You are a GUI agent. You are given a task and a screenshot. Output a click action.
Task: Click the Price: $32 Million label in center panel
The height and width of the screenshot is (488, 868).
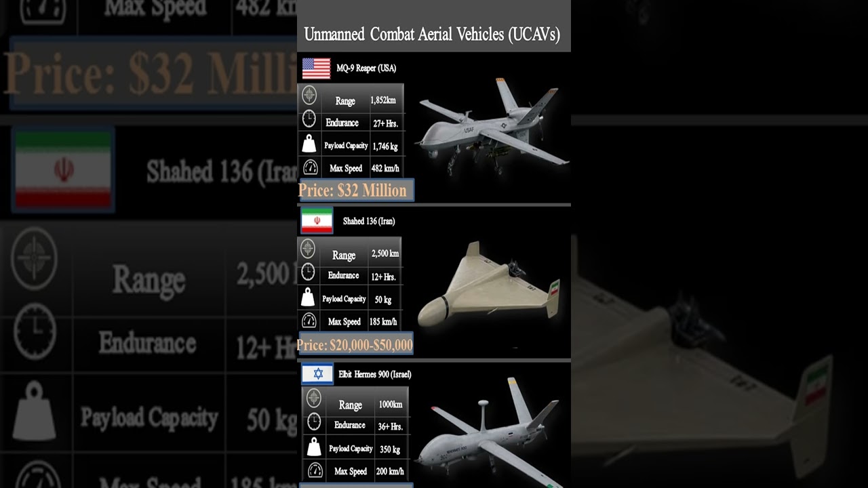coord(353,190)
